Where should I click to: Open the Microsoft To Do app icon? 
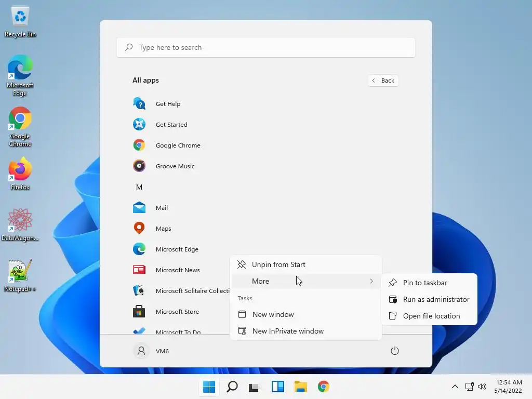pos(139,330)
